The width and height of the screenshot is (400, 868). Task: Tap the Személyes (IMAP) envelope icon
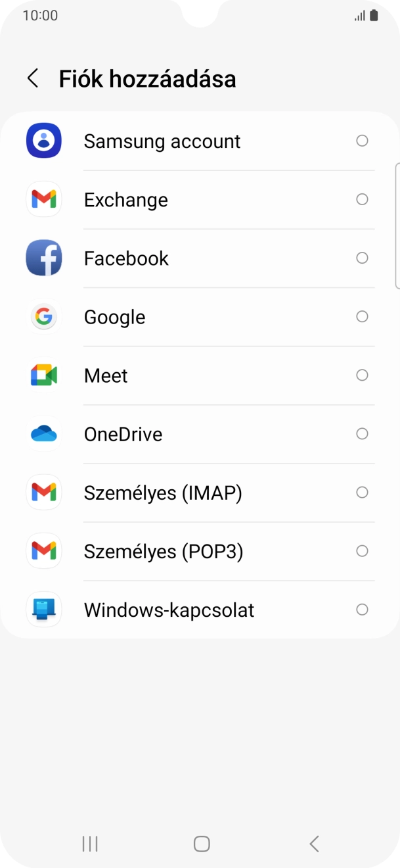pos(43,492)
